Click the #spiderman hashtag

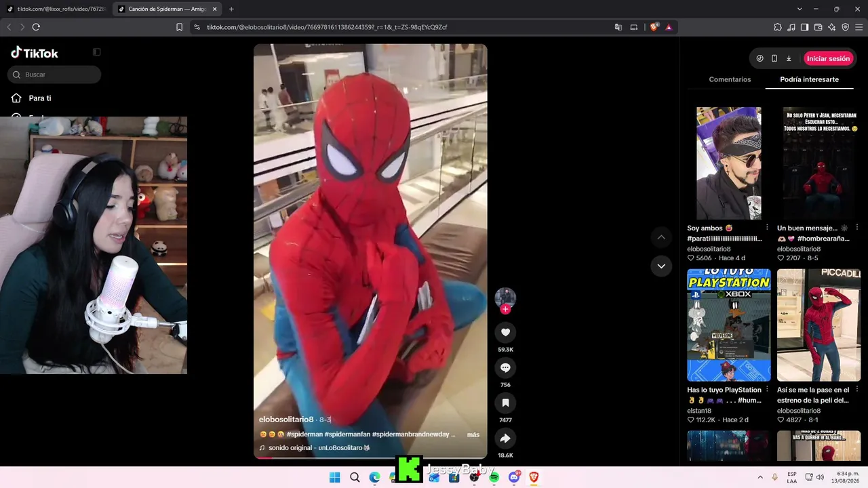coord(304,434)
